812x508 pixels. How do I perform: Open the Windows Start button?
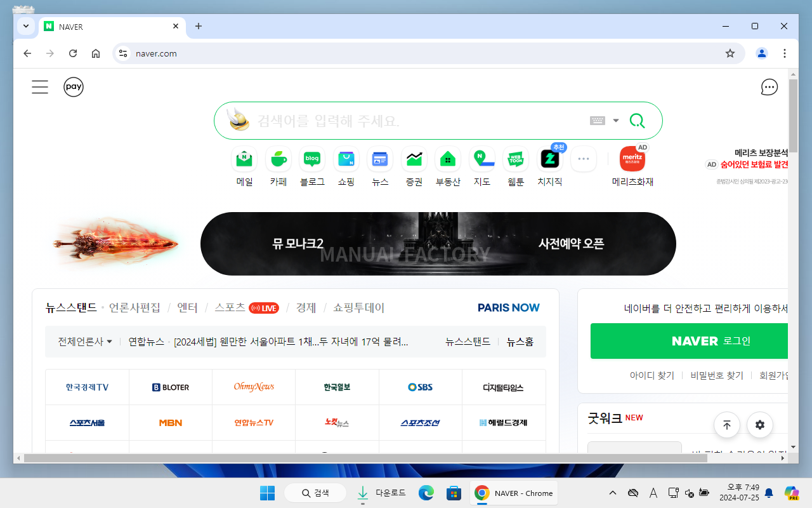267,493
